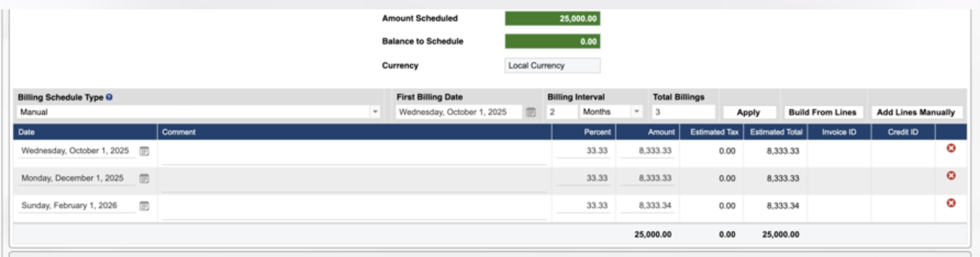This screenshot has height=257, width=980.
Task: Delete the December 1, 2025 billing line
Action: 951,176
